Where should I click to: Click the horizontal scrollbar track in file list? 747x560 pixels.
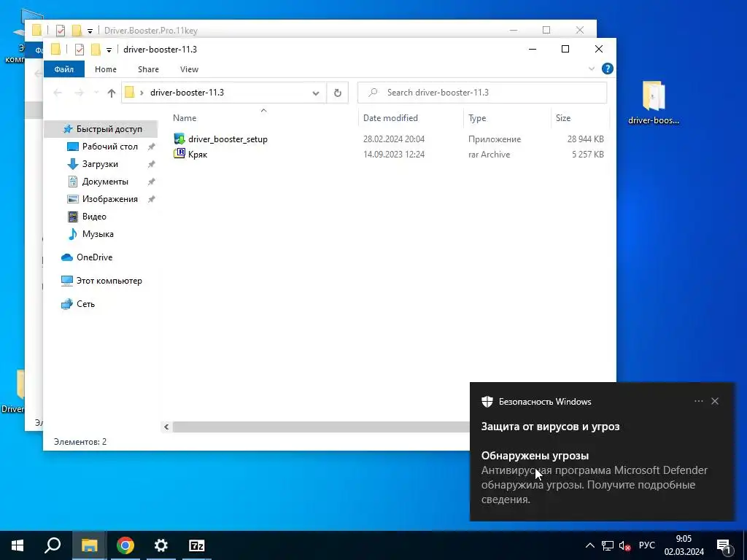321,427
